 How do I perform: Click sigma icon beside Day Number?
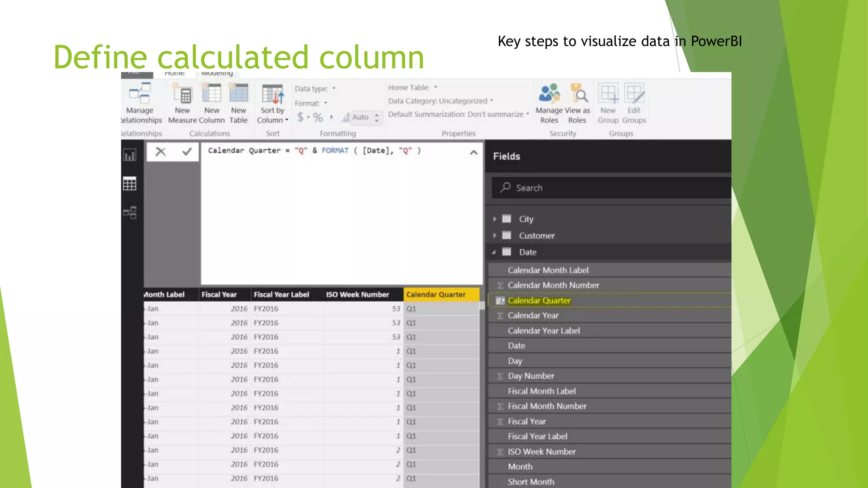[x=500, y=376]
